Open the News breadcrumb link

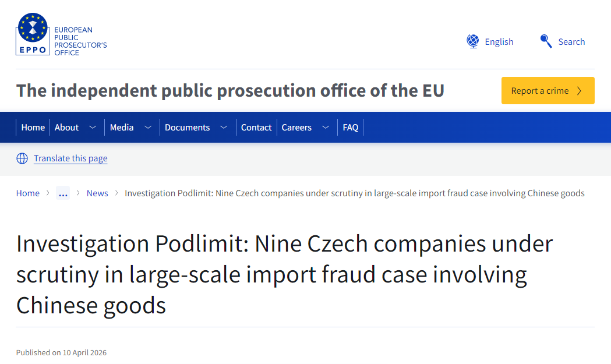coord(97,193)
